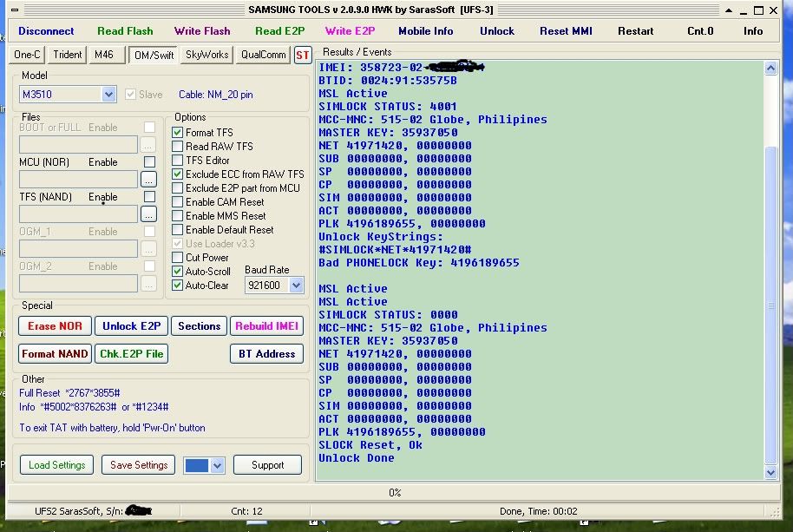
Task: Click the Chk.E2P File button
Action: point(132,354)
